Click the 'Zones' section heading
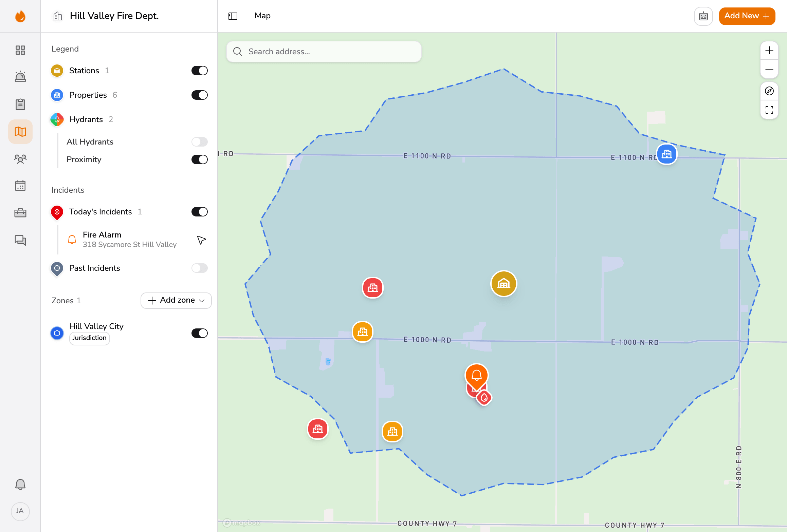 click(62, 301)
